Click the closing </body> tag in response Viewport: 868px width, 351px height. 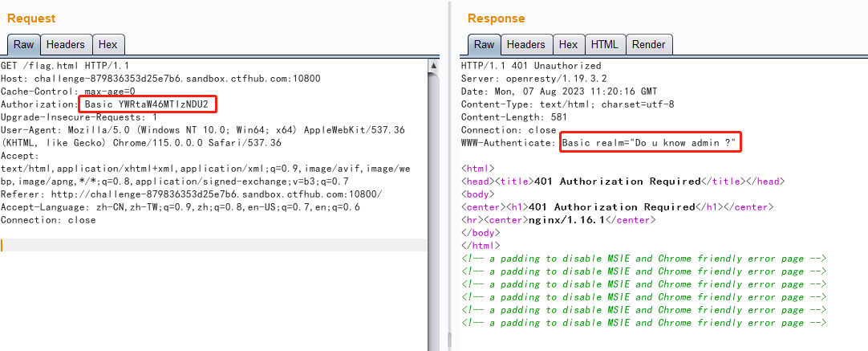(x=481, y=232)
